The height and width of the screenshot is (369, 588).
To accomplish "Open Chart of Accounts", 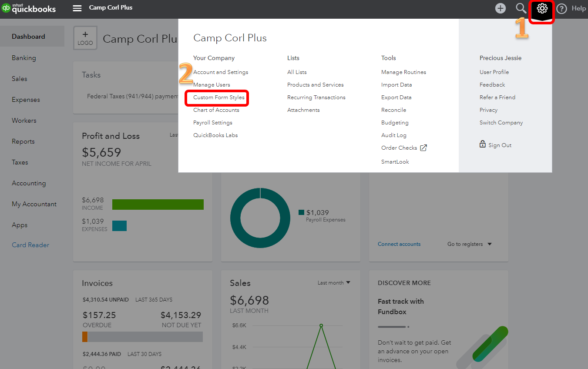I will coord(216,110).
